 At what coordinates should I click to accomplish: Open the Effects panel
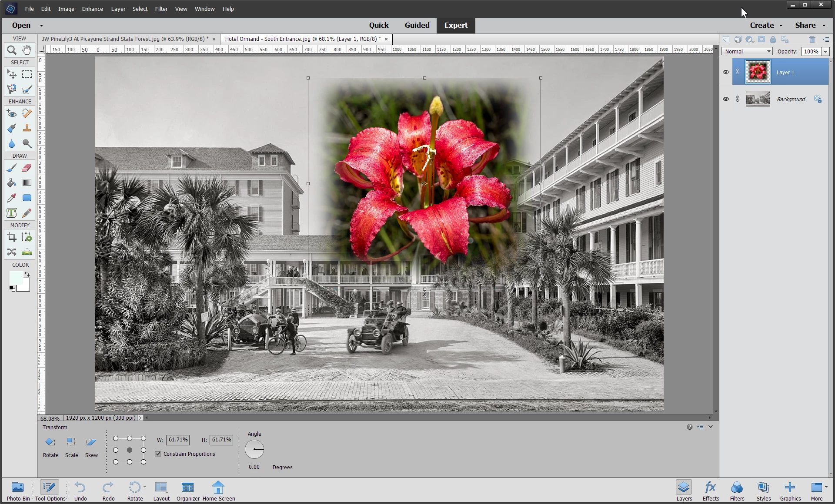pos(711,491)
